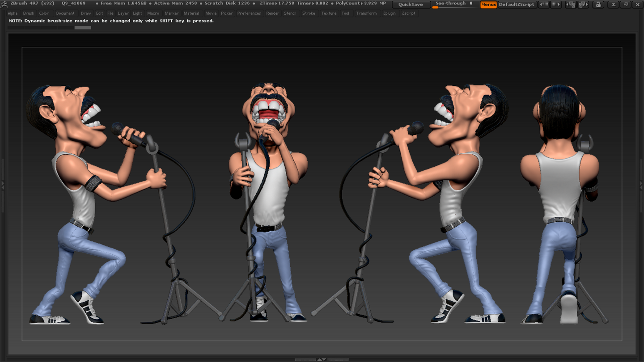The height and width of the screenshot is (362, 644).
Task: Expand the left tray divider arrows
Action: [x=3, y=184]
